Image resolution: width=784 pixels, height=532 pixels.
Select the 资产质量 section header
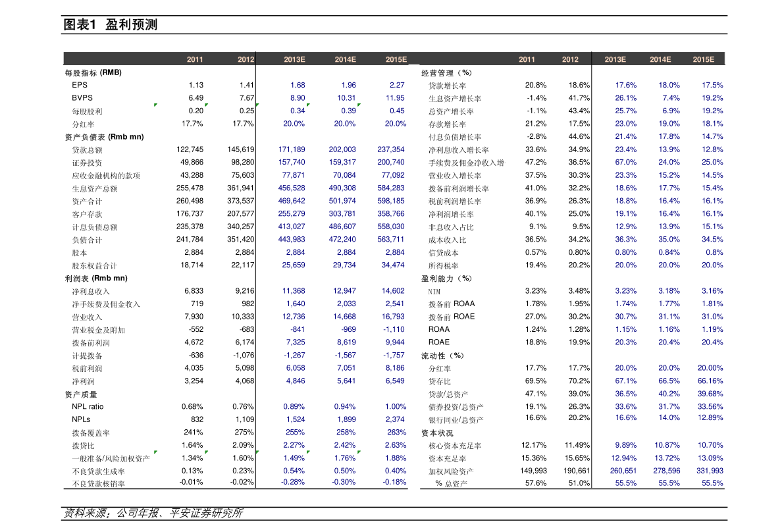81,394
